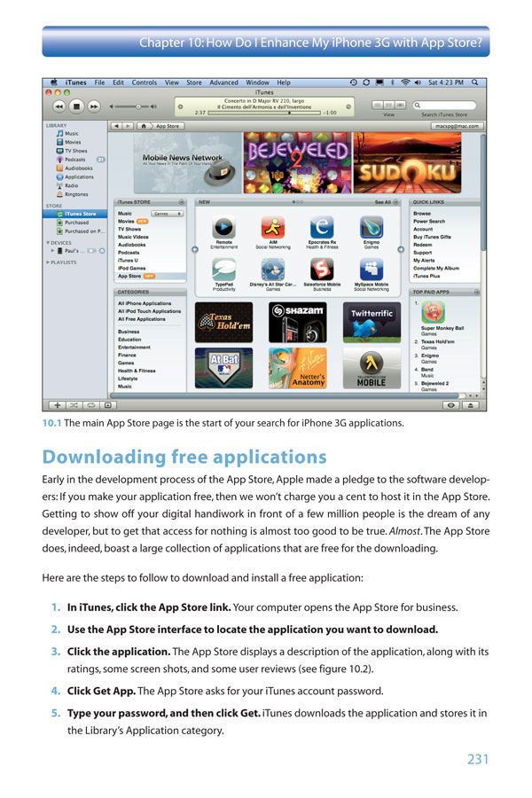The width and height of the screenshot is (532, 798).
Task: Click left arrow of NEW apps carousel
Action: click(194, 249)
